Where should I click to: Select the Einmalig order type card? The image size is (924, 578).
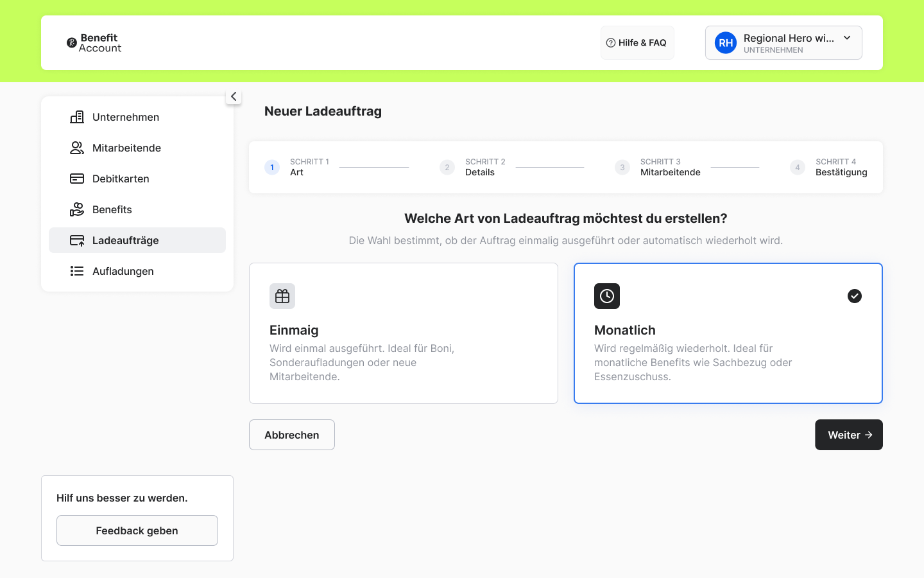click(404, 333)
